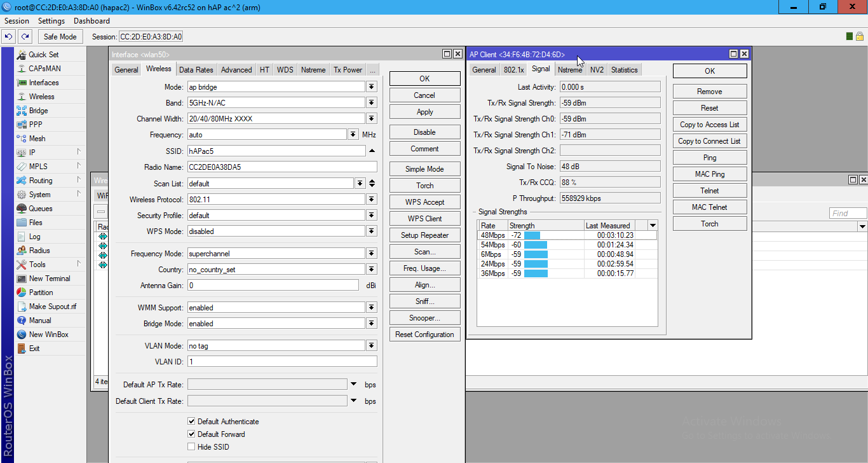
Task: Open the Dashboard menu
Action: tap(92, 21)
